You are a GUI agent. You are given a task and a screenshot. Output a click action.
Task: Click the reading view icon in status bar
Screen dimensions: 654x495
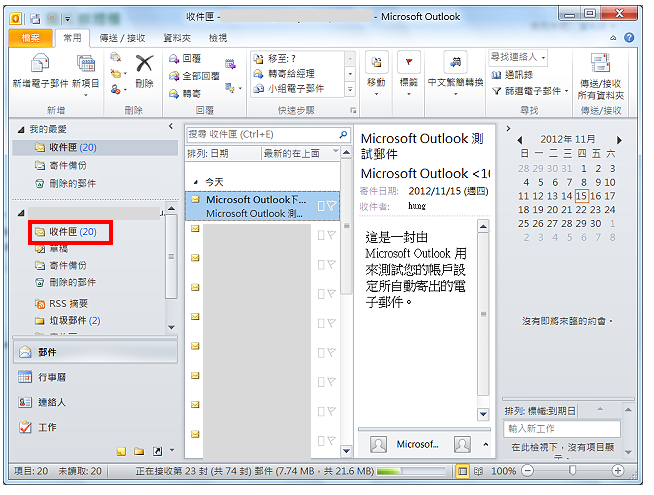(x=478, y=471)
